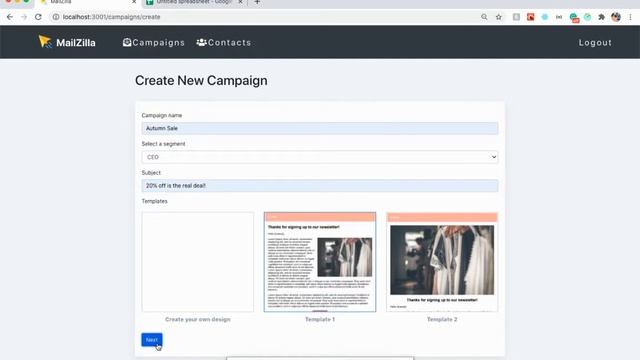Click the Templates label
640x360 pixels.
click(x=154, y=201)
